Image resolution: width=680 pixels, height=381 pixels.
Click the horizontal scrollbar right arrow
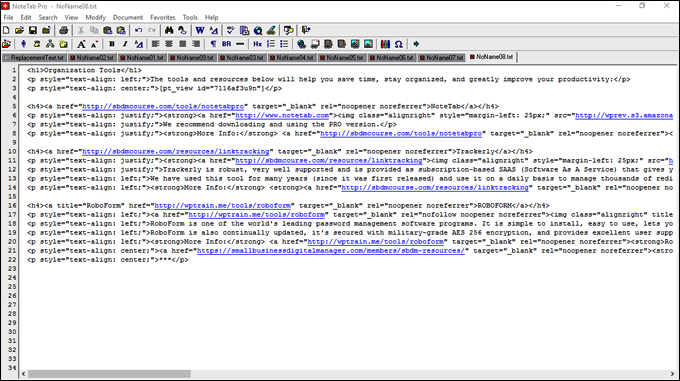tap(672, 374)
